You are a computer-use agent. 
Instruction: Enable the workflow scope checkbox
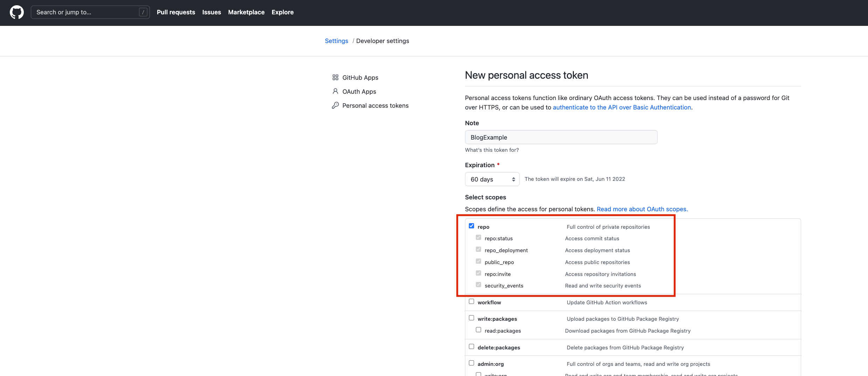[472, 301]
